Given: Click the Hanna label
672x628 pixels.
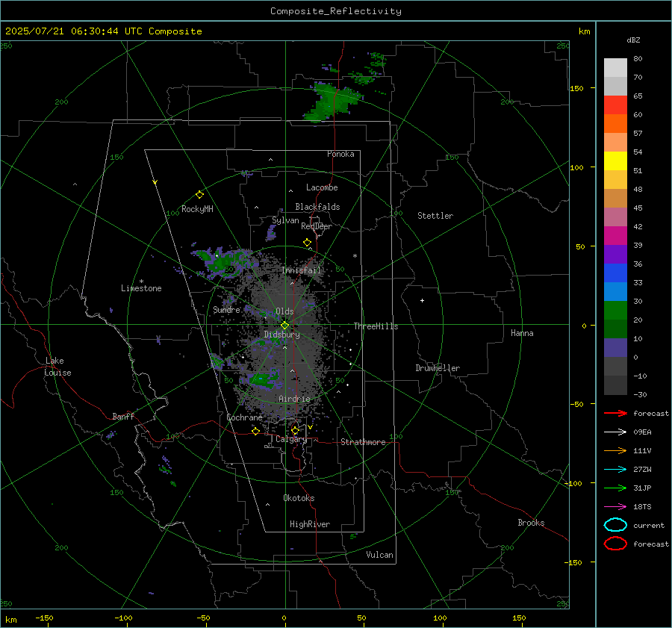Looking at the screenshot, I should coord(522,333).
